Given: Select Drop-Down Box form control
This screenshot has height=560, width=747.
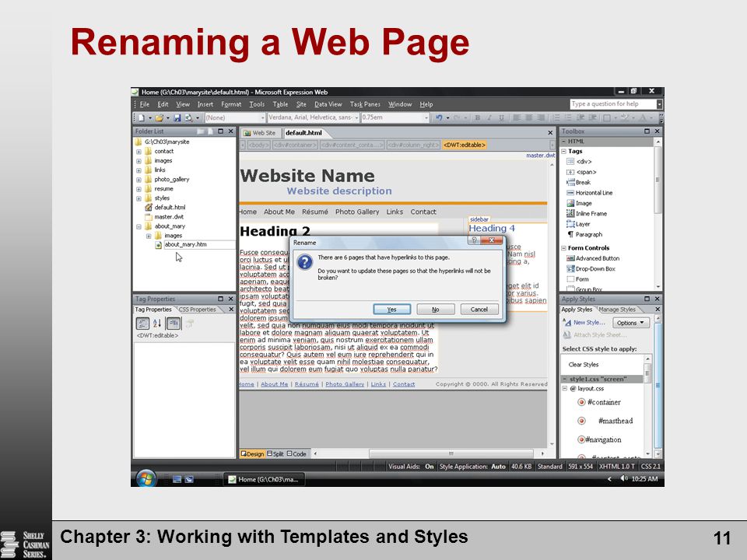Looking at the screenshot, I should [591, 269].
